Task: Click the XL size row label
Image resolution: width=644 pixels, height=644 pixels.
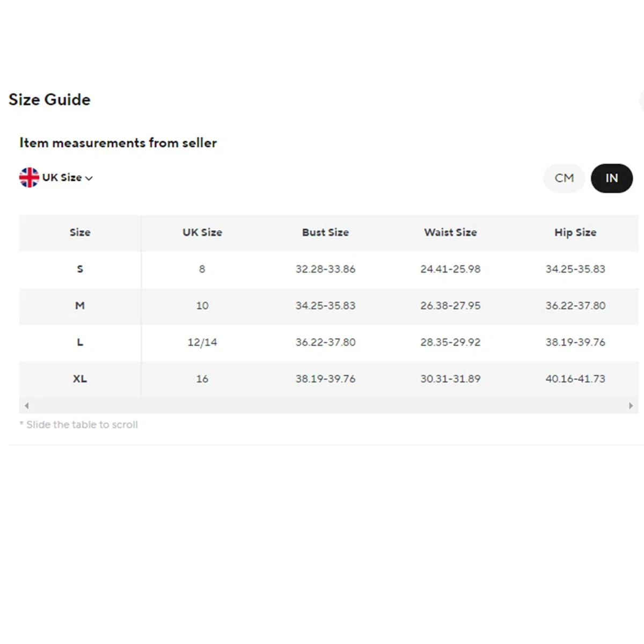Action: point(80,378)
